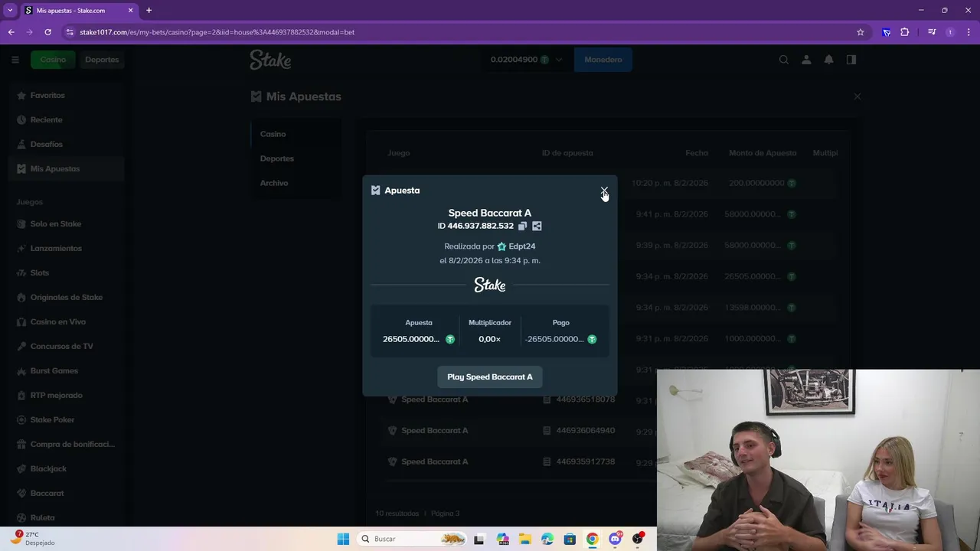
Task: Open Microsoft Store from the taskbar
Action: 570,539
